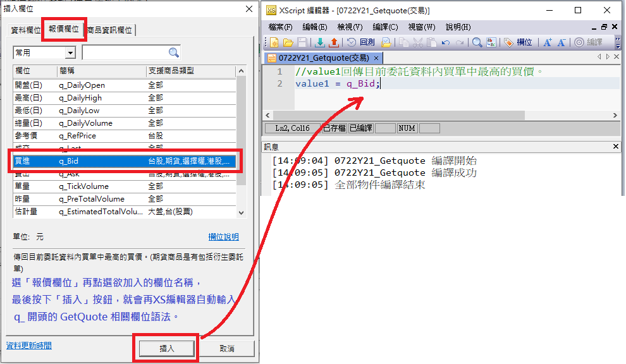Viewport: 626px width, 364px height.
Task: Switch to the 商品資訊欄位 tab
Action: (x=110, y=30)
